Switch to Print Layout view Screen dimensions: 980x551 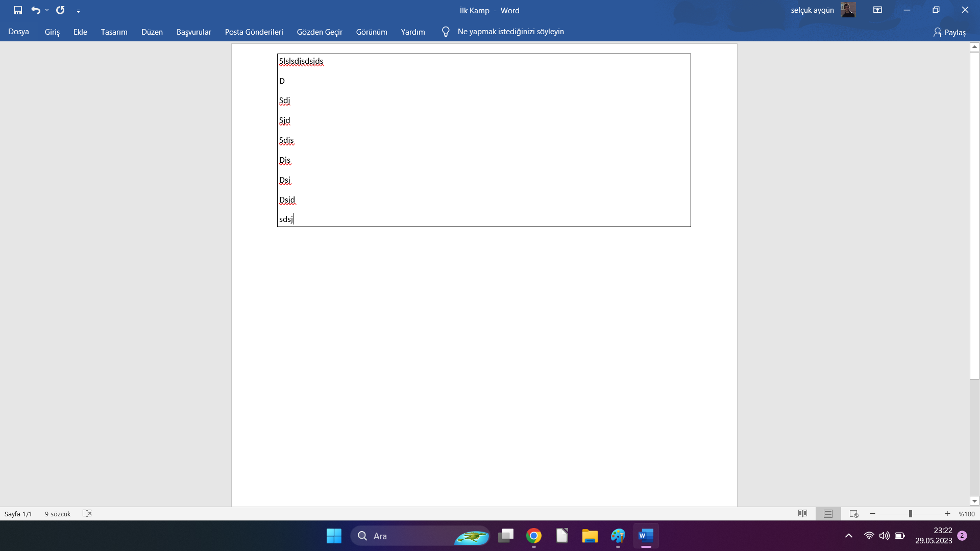point(828,514)
